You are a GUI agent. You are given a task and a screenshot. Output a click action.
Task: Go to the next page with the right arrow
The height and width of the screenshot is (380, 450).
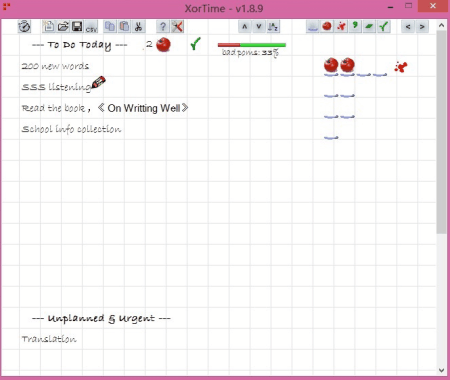coord(422,26)
